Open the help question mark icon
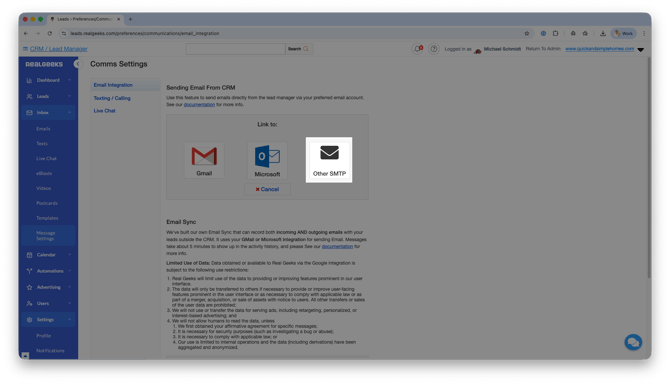This screenshot has height=384, width=670. click(434, 49)
